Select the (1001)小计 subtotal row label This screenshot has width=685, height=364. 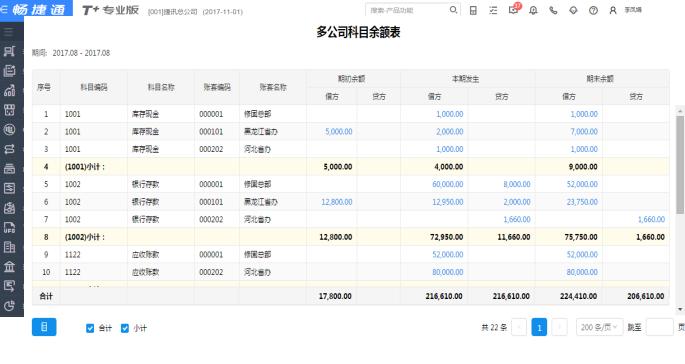85,167
